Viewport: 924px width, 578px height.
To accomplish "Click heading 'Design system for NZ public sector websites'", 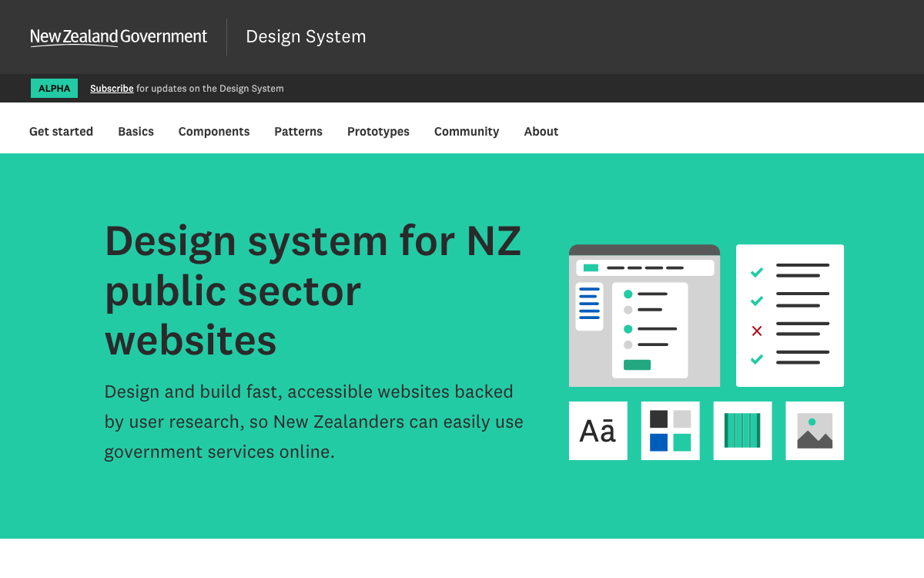I will (x=313, y=290).
